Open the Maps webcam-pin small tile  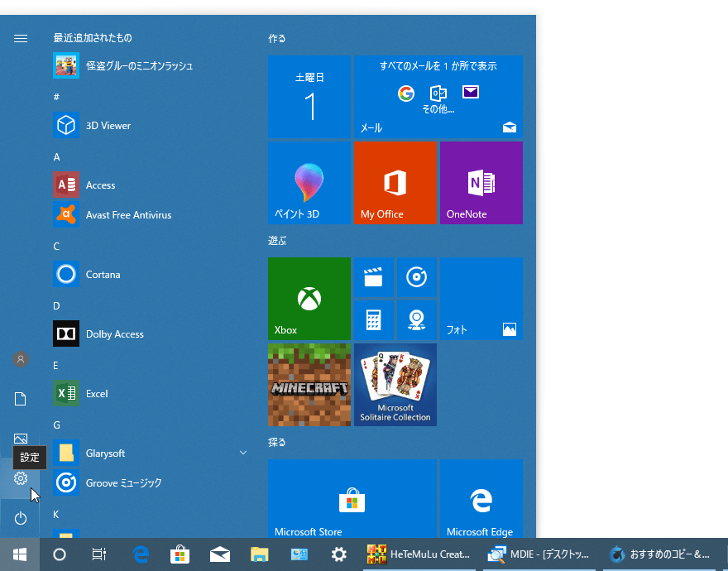(416, 320)
